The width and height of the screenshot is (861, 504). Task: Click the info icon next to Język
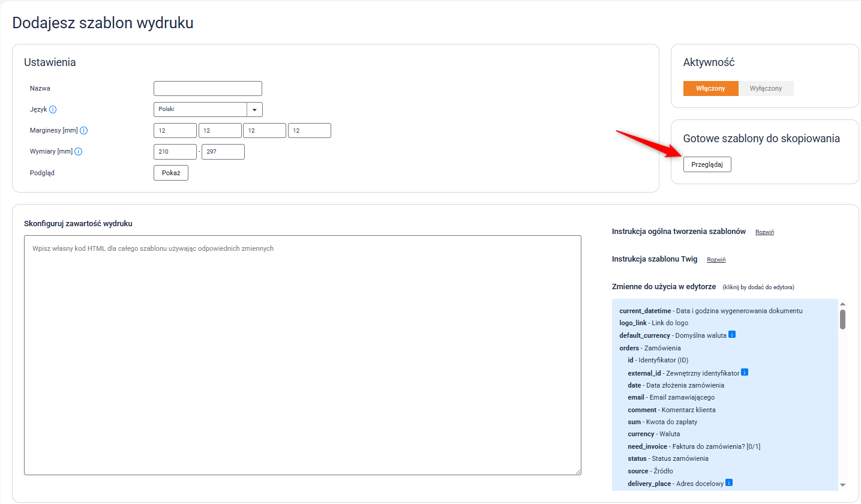pyautogui.click(x=53, y=110)
